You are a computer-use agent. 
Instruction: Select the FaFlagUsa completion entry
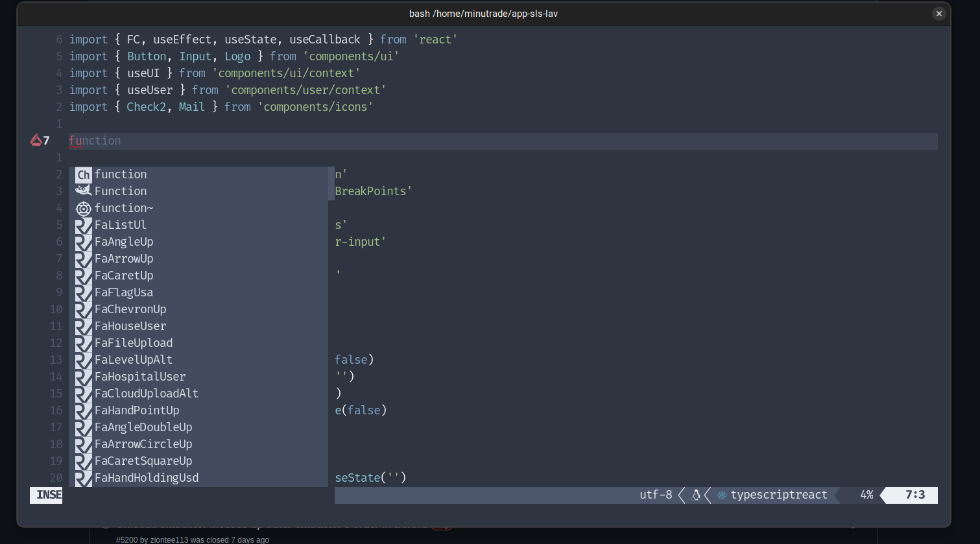point(124,292)
